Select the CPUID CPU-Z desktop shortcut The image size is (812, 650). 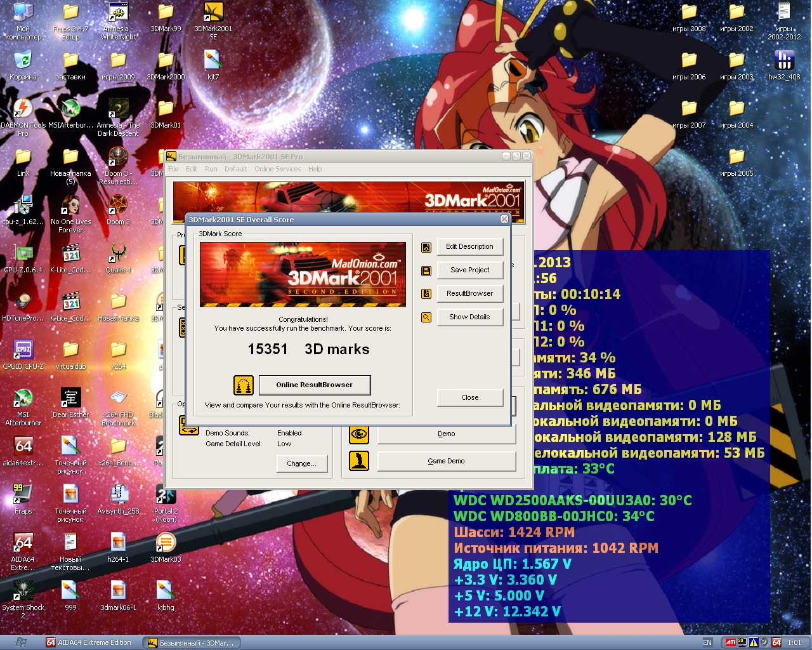click(23, 355)
